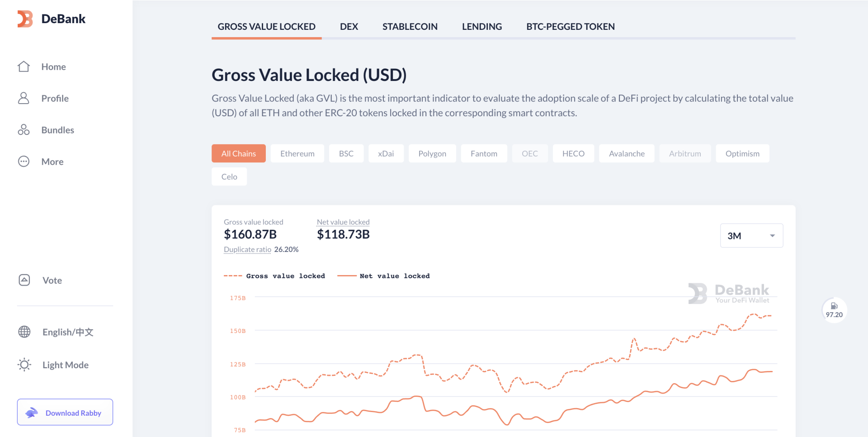Click the Rabby rabbit icon

click(x=32, y=413)
